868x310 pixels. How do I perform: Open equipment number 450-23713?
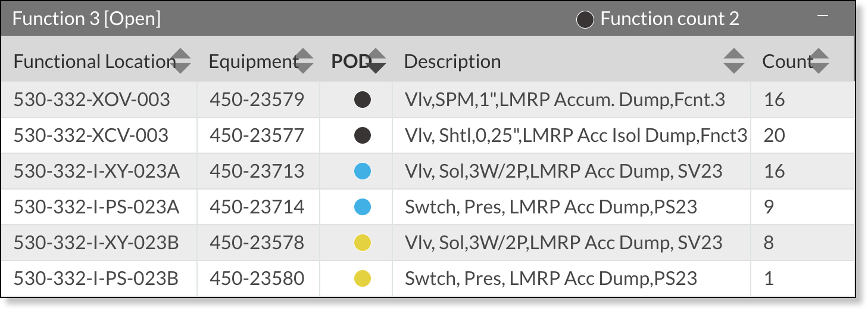tap(257, 171)
